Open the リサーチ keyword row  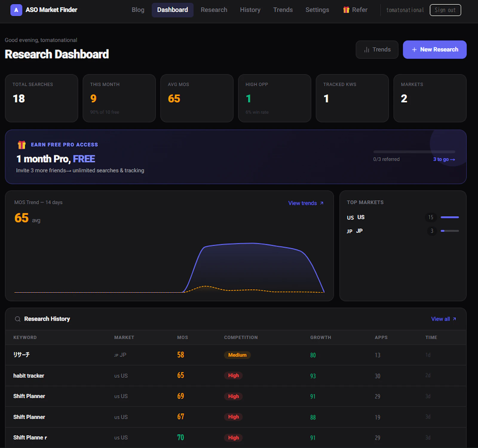236,355
